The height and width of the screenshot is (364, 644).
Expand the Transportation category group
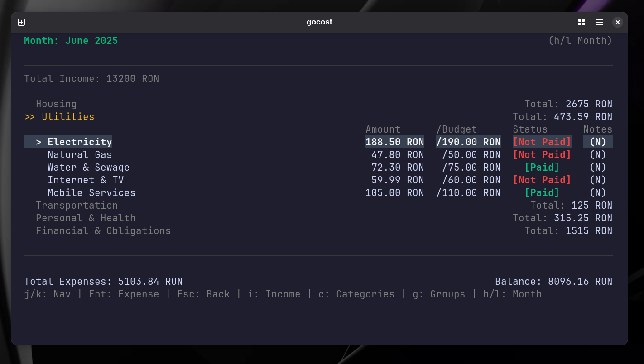tap(77, 206)
